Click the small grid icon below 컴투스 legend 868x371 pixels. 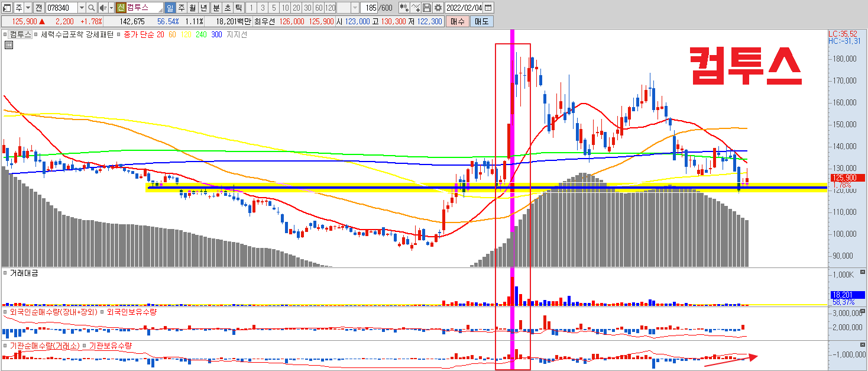click(9, 45)
